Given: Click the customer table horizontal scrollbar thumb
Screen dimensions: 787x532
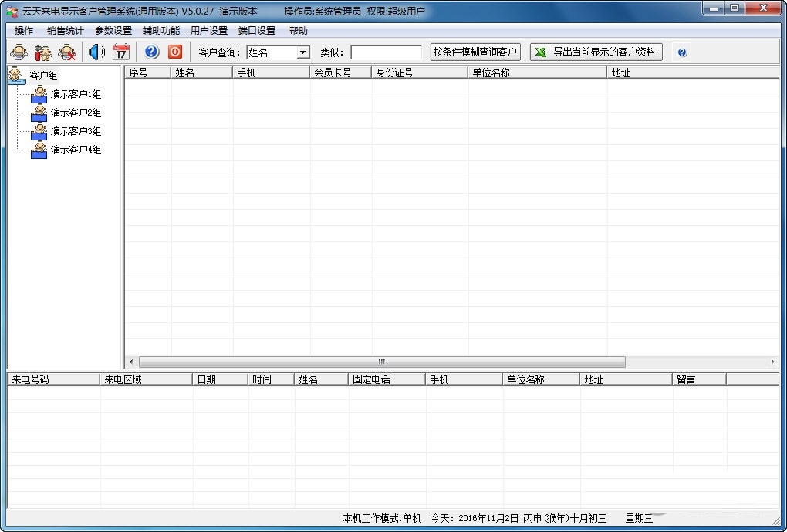Looking at the screenshot, I should (x=382, y=362).
